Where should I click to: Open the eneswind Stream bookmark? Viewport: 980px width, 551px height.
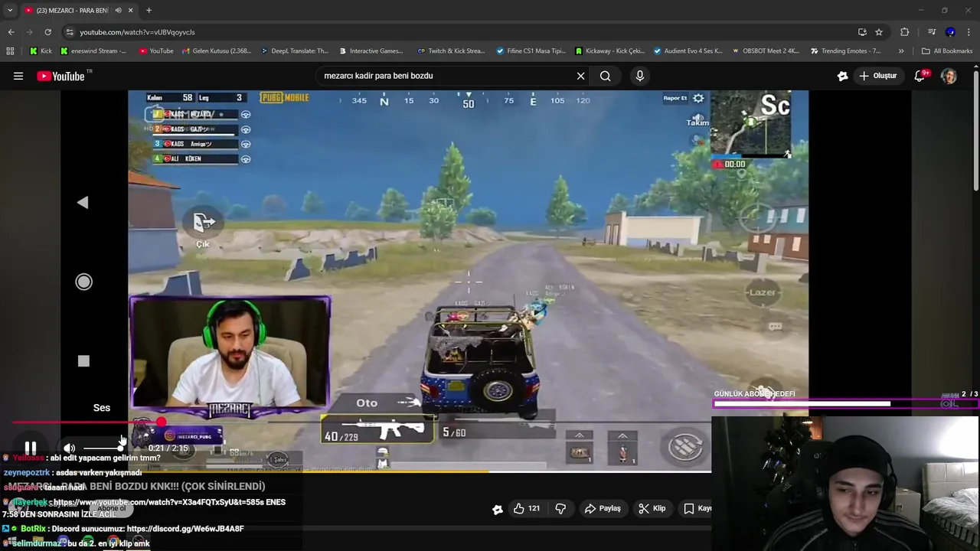pyautogui.click(x=93, y=51)
